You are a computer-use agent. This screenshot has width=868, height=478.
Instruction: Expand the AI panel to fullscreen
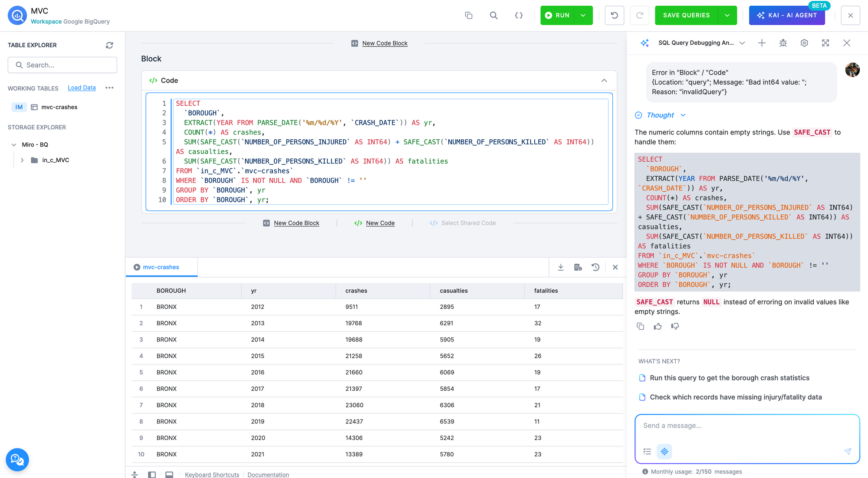pos(825,43)
